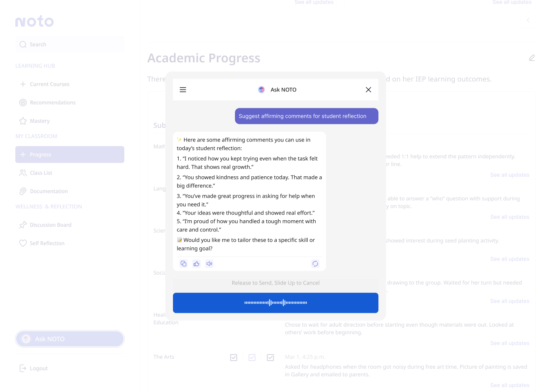
Task: Click the blue voice recording waveform bar
Action: click(x=275, y=303)
